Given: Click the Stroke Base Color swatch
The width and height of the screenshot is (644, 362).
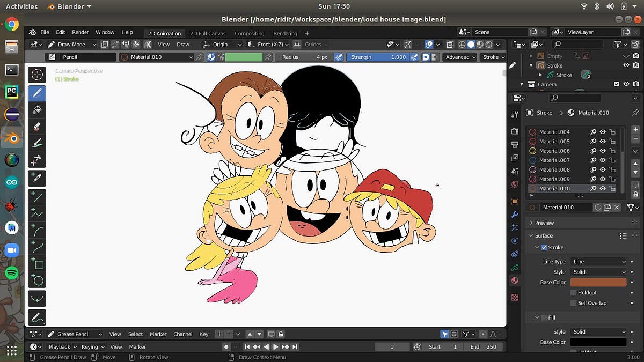Looking at the screenshot, I should point(598,282).
